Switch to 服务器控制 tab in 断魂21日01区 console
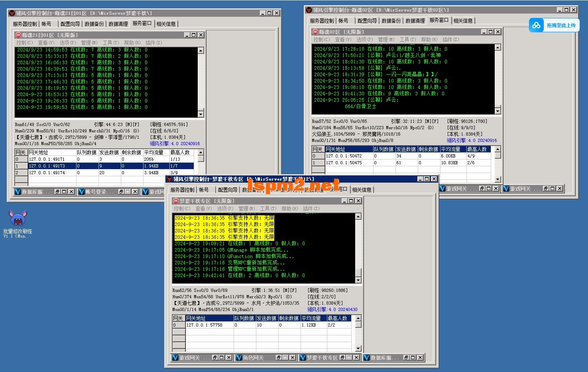This screenshot has height=372, width=588. click(x=25, y=24)
